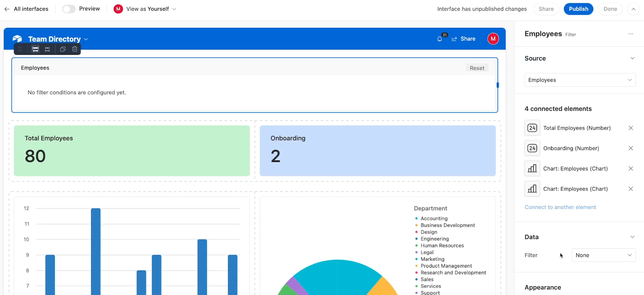Collapse the Source section
Image resolution: width=644 pixels, height=295 pixels.
[x=632, y=58]
